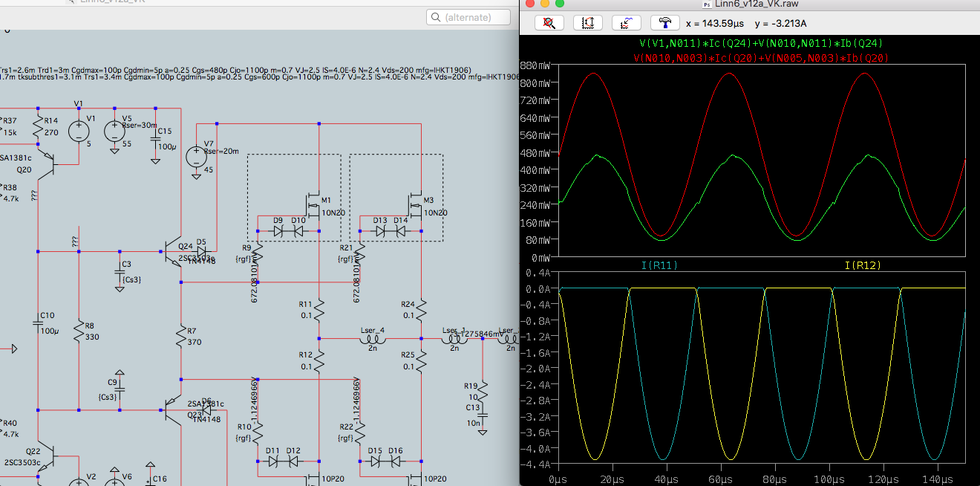Select voltage source V5 symbol
The image size is (980, 486).
[115, 132]
